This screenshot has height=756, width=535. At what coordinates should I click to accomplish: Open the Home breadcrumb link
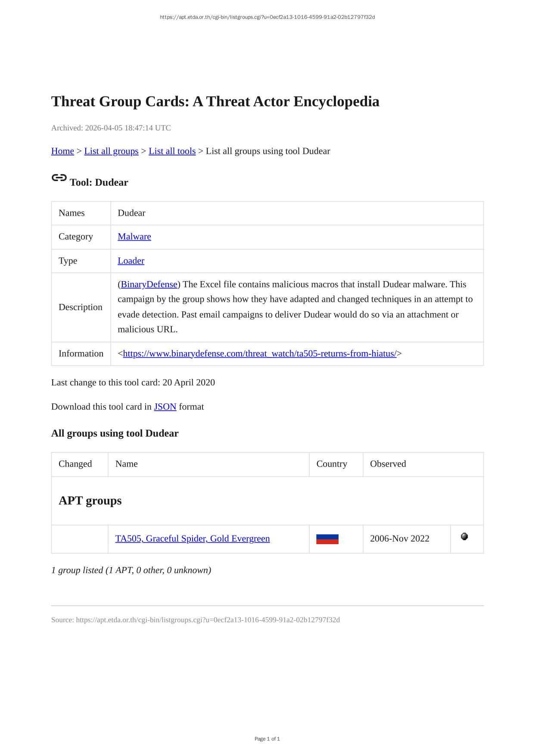point(62,151)
